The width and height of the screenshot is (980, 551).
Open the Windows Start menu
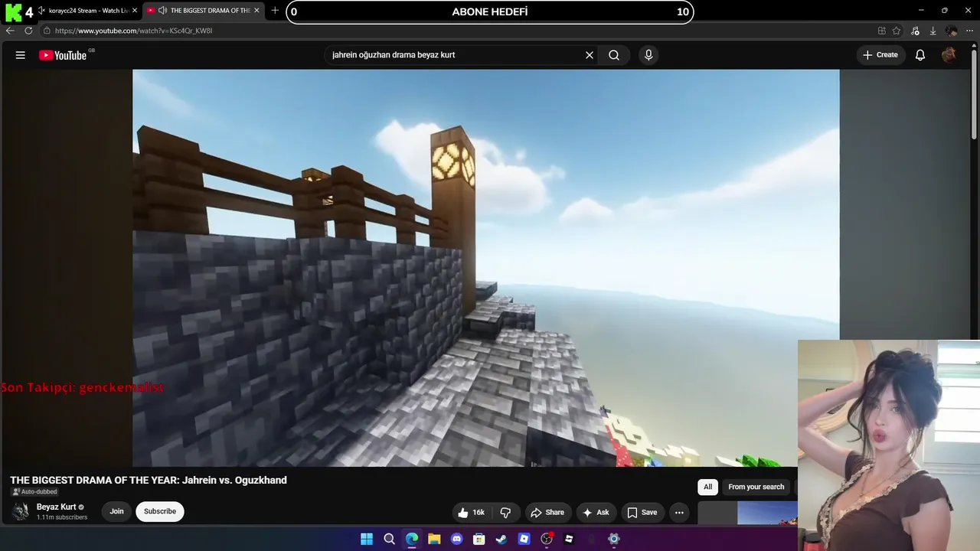click(367, 539)
